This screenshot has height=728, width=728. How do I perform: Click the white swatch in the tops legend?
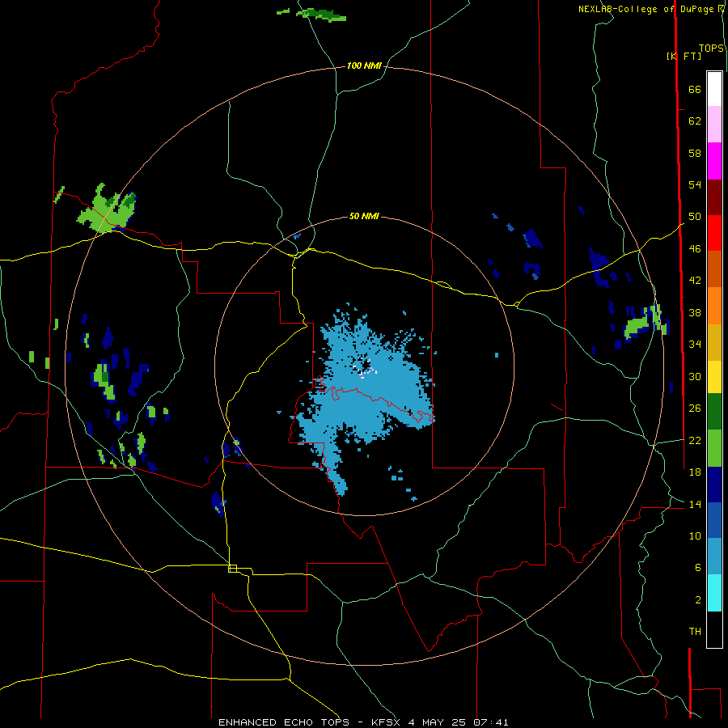[714, 89]
